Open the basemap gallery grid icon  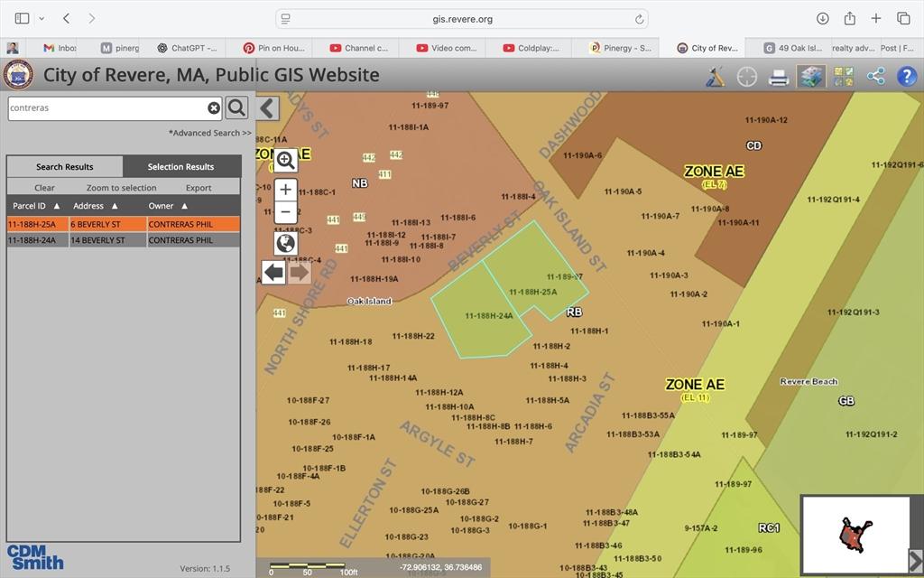(844, 77)
